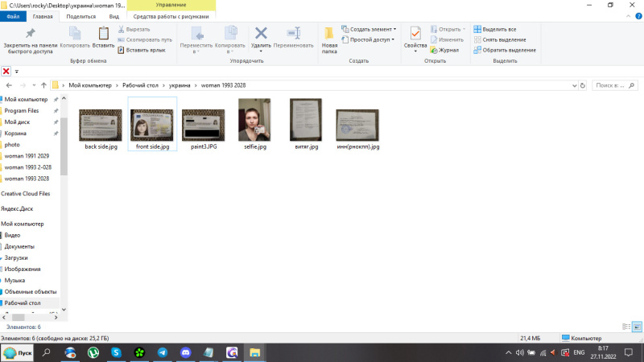Screen dimensions: 644x362
Task: Go up one folder level arrow
Action: [x=43, y=85]
